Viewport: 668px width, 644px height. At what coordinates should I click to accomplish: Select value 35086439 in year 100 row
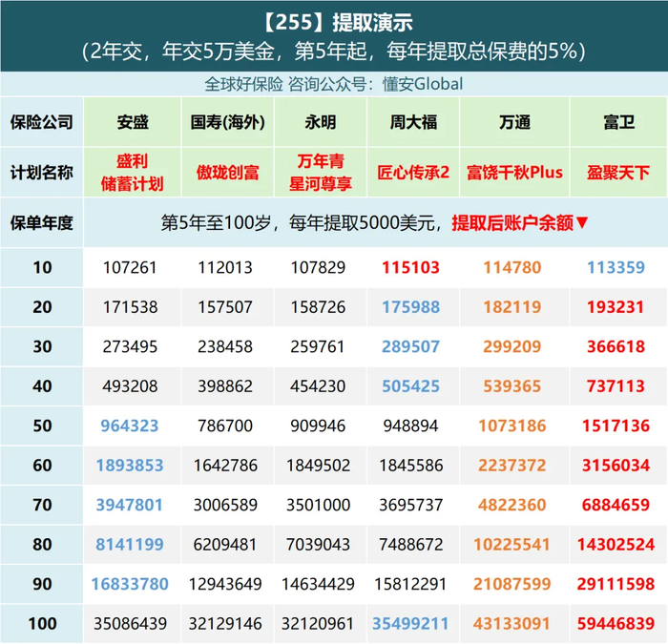click(x=131, y=624)
